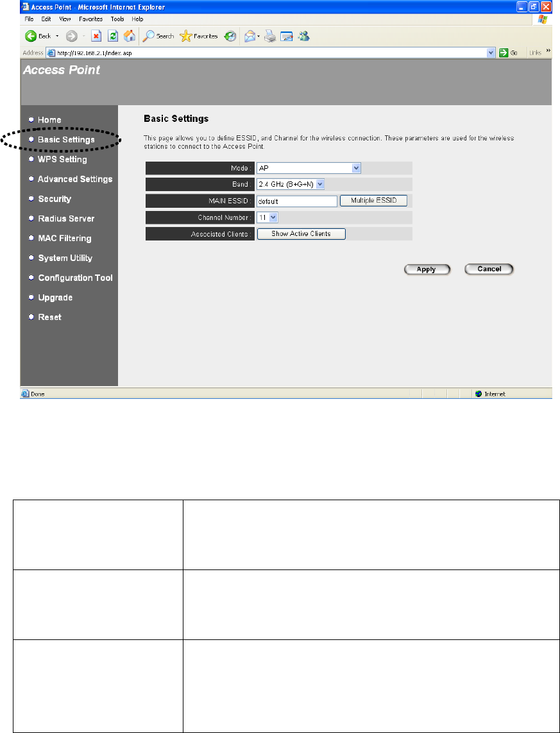Open the Tools menu
This screenshot has height=733, width=560.
tap(117, 19)
